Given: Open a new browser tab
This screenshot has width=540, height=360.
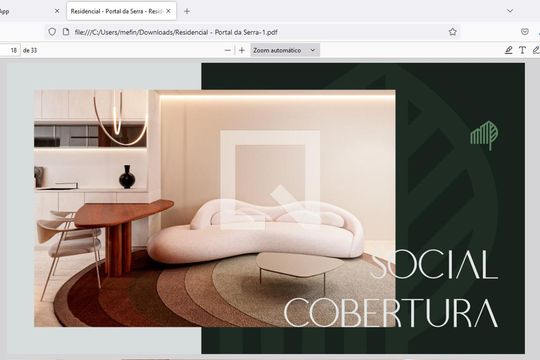Looking at the screenshot, I should (187, 11).
